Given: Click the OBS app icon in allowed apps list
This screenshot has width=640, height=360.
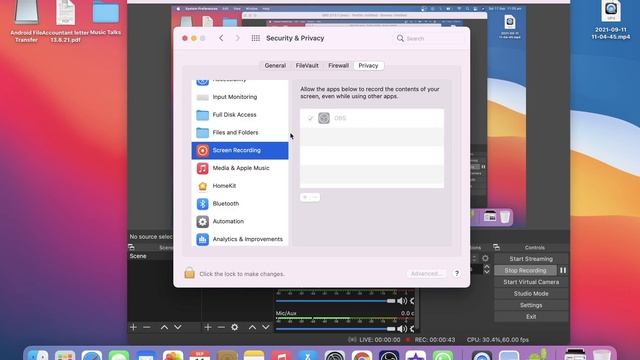Looking at the screenshot, I should 324,118.
